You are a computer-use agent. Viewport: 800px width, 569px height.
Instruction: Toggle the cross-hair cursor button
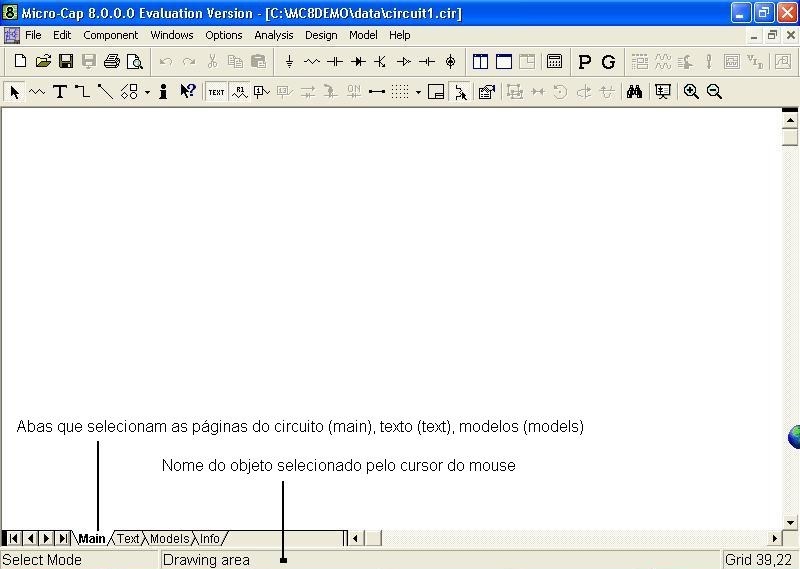tap(461, 92)
